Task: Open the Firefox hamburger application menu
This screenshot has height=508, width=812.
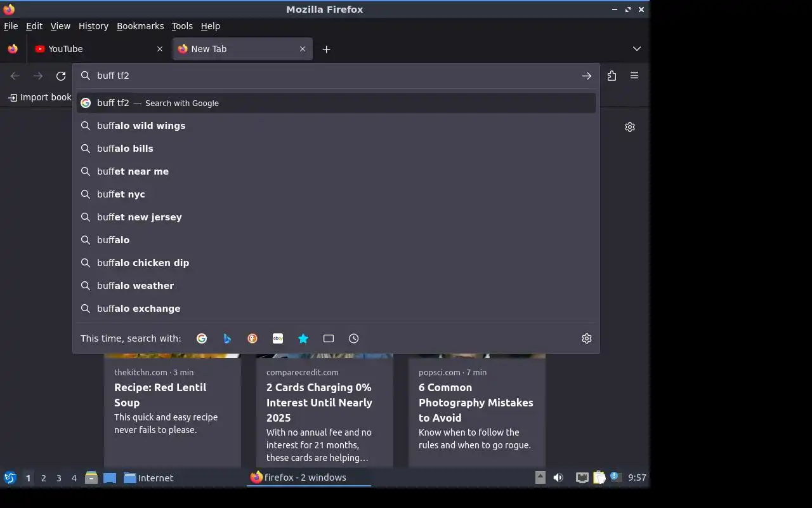Action: click(x=634, y=76)
